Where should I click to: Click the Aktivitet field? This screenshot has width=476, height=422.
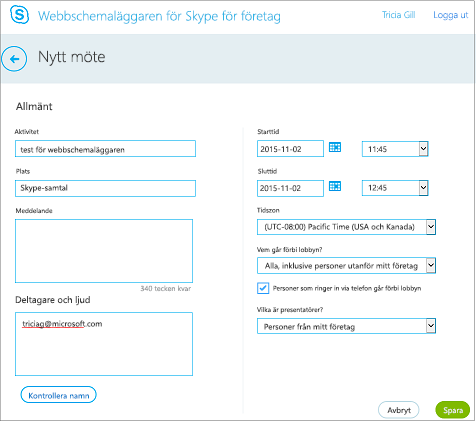click(105, 149)
